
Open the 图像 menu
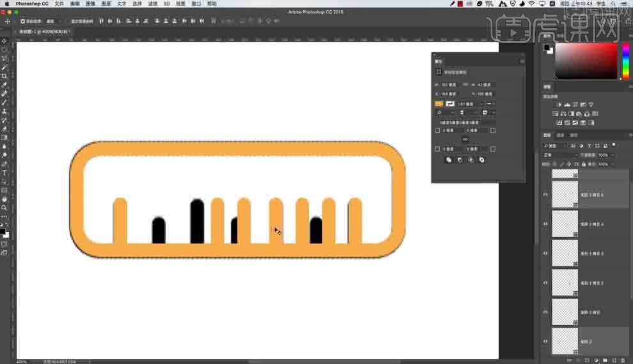pyautogui.click(x=90, y=4)
